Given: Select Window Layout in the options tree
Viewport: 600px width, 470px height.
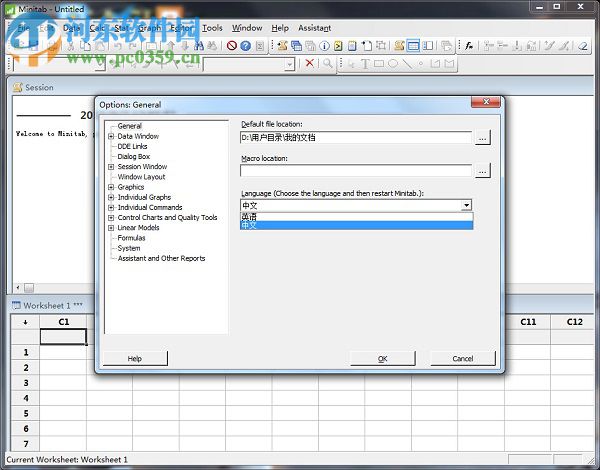Looking at the screenshot, I should pyautogui.click(x=142, y=177).
